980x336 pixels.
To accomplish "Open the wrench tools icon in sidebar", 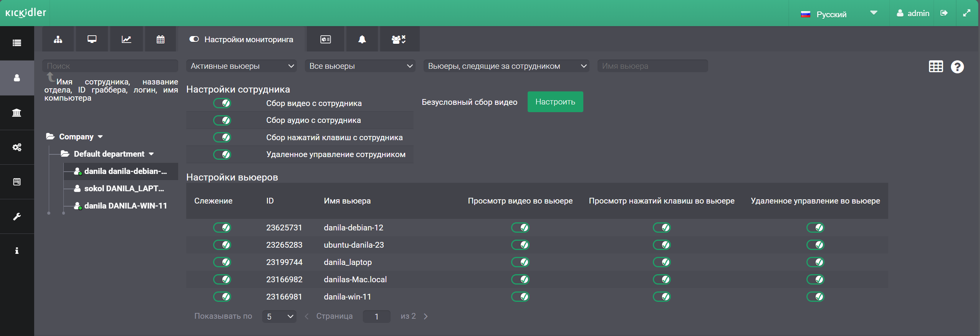I will coord(17,216).
